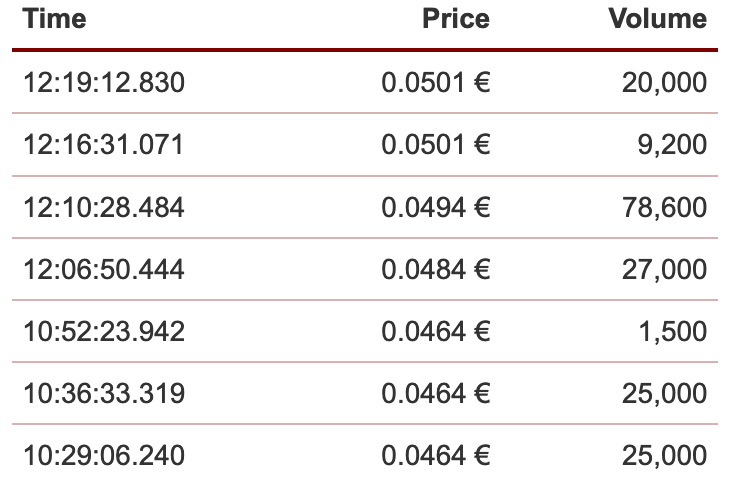Click the 20,000 volume cell

coord(664,83)
